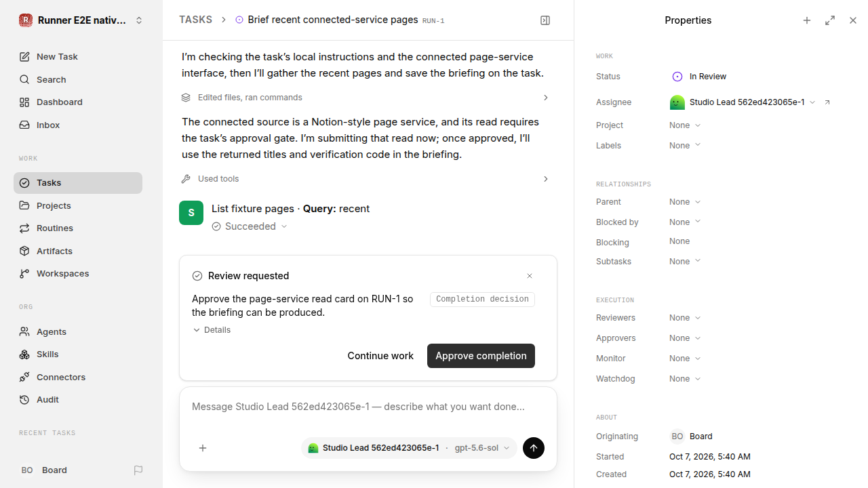Open the Projects section
Screen dimensions: 868x488
78,205
